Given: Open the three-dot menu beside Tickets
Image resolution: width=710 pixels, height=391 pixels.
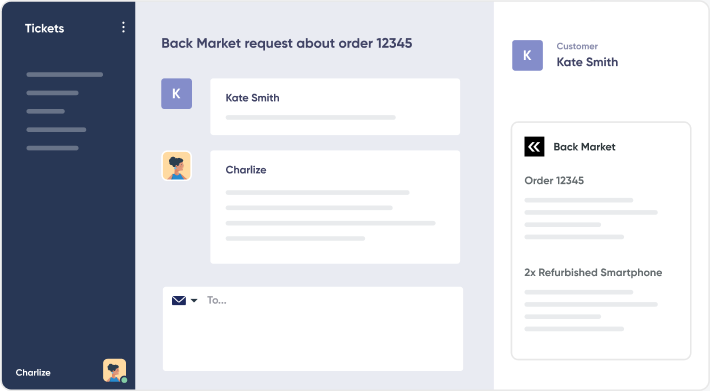Looking at the screenshot, I should pos(123,28).
